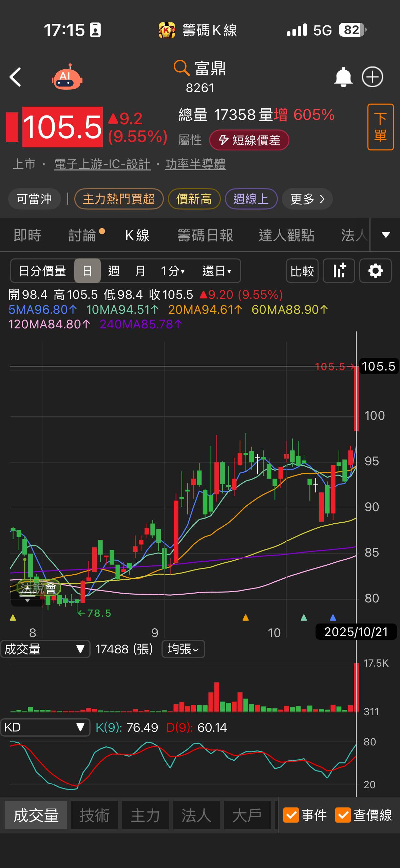Switch to the 達人觀點 tab
The width and height of the screenshot is (400, 868).
coord(287,235)
